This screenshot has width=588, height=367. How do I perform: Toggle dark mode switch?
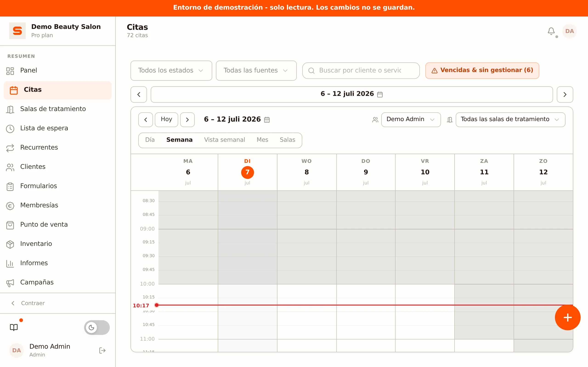97,328
